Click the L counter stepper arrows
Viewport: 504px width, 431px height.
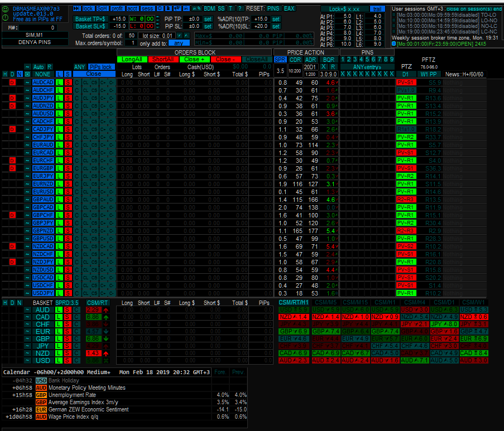(157, 26)
